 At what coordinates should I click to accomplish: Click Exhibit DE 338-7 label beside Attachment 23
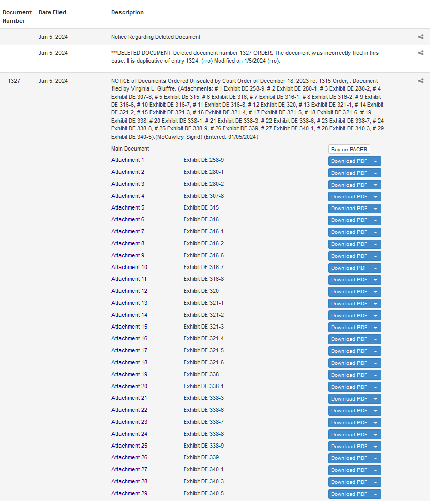pos(204,422)
